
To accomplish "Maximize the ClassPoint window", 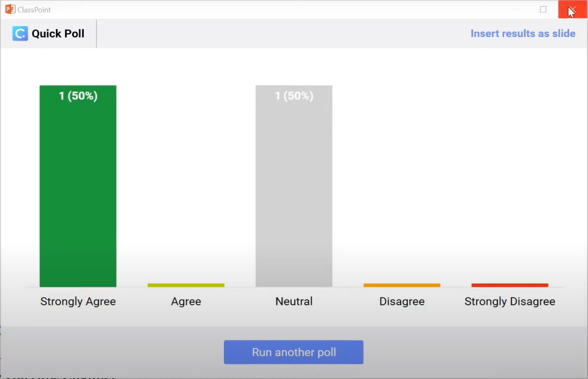I will (543, 10).
